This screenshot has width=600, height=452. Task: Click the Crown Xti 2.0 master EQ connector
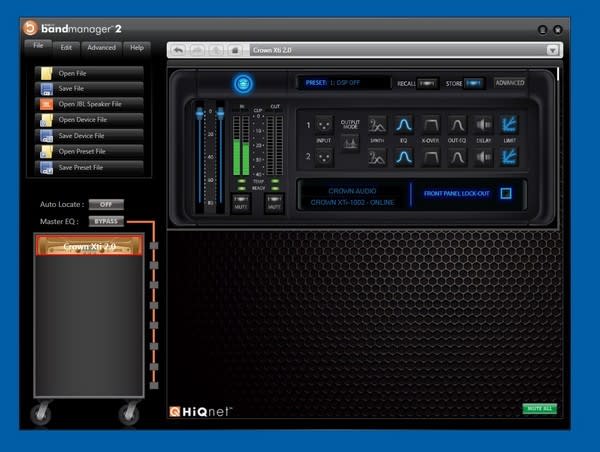tap(154, 246)
